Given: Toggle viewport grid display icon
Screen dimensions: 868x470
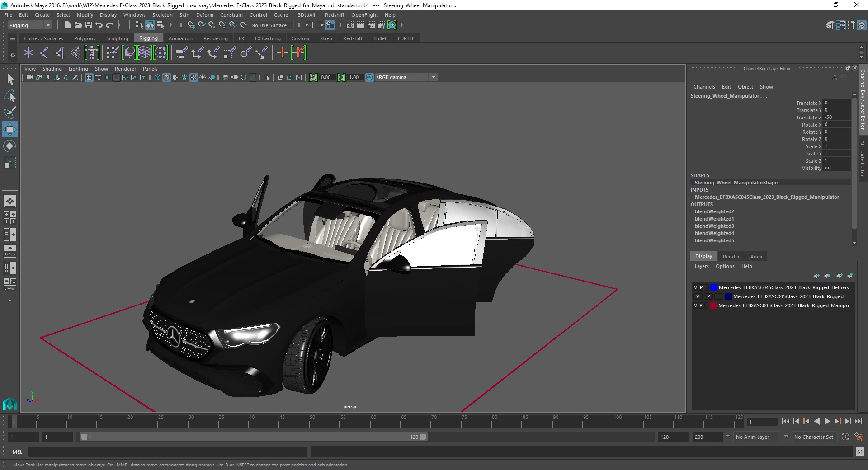Looking at the screenshot, I should pyautogui.click(x=89, y=77).
